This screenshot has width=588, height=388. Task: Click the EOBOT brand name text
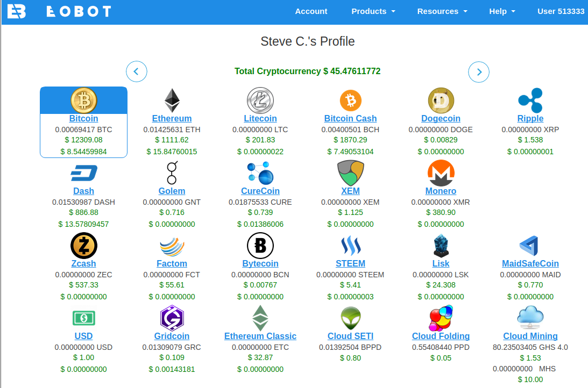79,11
